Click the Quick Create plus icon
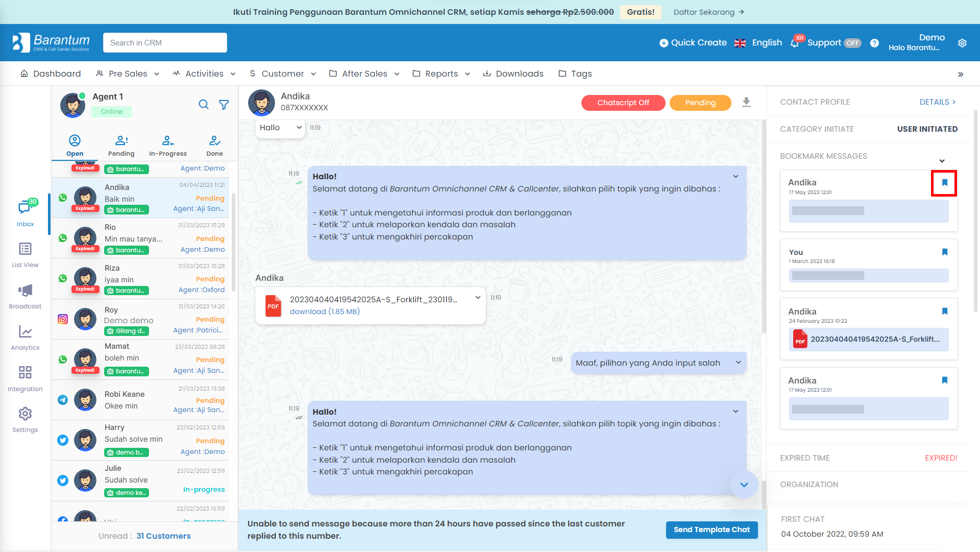The height and width of the screenshot is (552, 980). tap(664, 43)
